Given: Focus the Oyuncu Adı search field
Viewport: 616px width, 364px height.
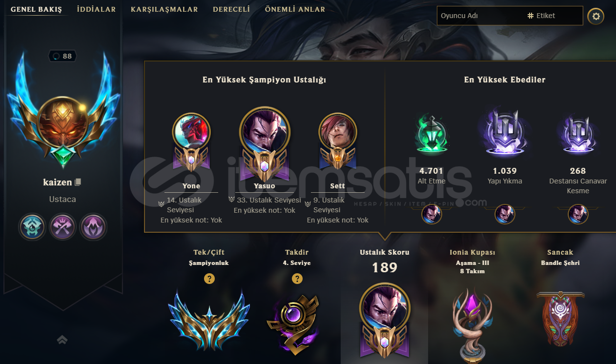Looking at the screenshot, I should (x=480, y=16).
